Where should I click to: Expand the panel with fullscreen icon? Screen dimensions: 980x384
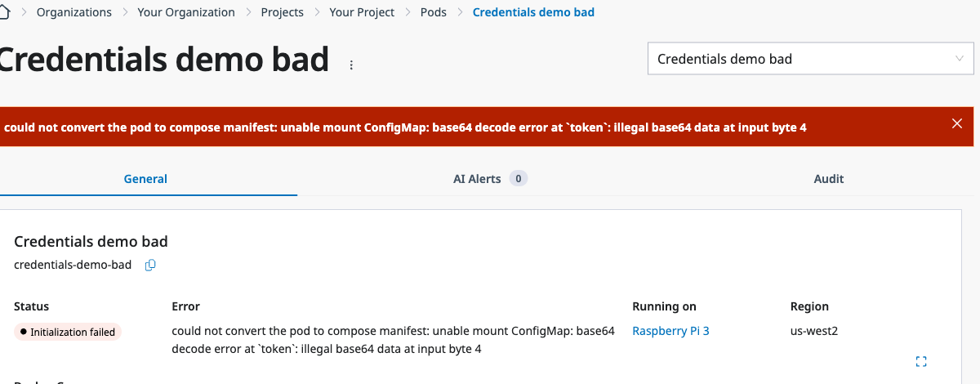pyautogui.click(x=921, y=361)
